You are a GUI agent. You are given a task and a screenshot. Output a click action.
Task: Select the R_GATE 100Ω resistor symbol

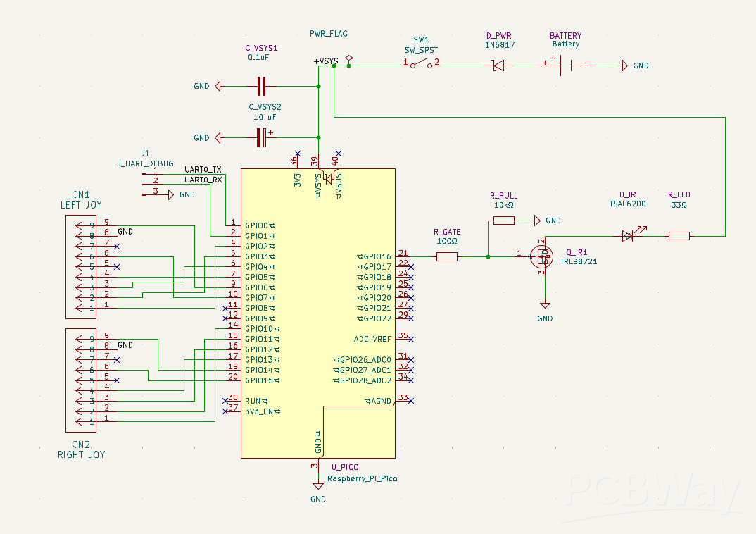[447, 256]
